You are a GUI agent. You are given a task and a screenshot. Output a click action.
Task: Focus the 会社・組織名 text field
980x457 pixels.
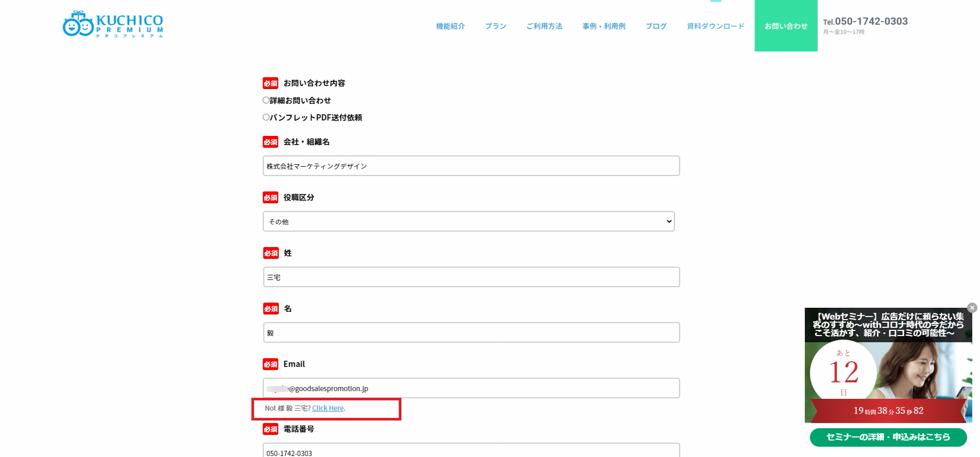click(471, 166)
